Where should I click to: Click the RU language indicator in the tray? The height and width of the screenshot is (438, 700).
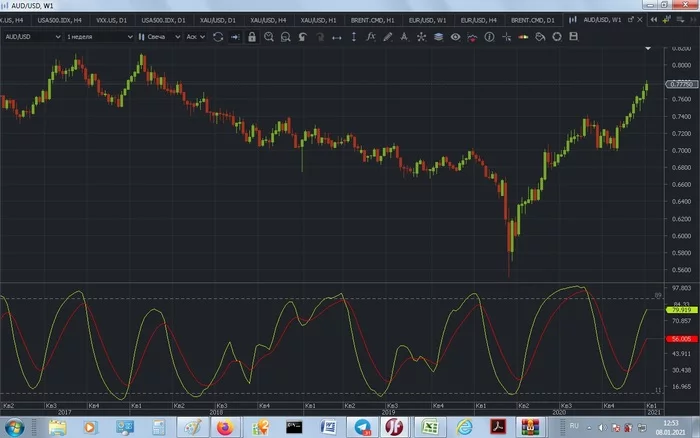coord(574,426)
